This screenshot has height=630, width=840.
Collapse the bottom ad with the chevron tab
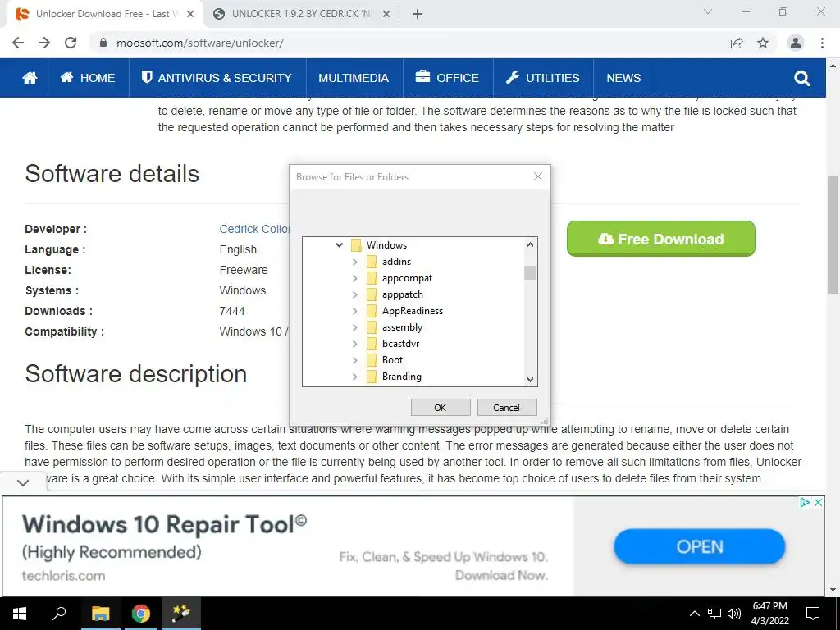pos(22,482)
